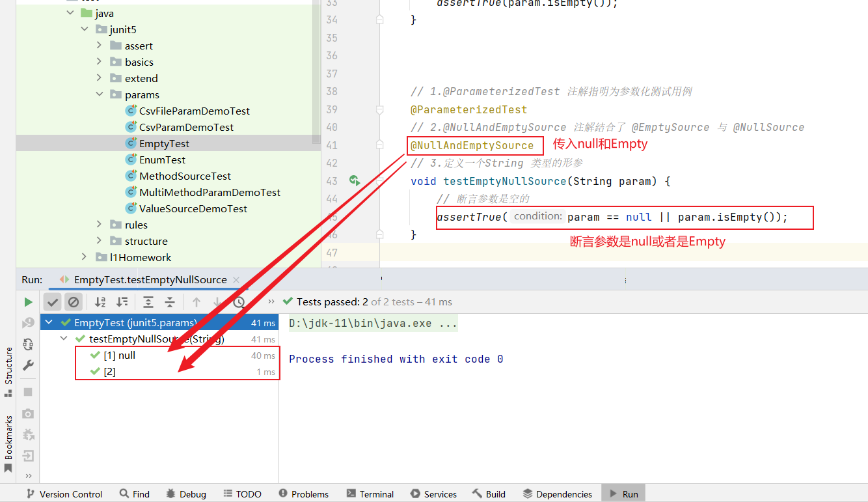Click the run gutter icon beside testEmptyNullSource
This screenshot has width=868, height=502.
pos(354,180)
